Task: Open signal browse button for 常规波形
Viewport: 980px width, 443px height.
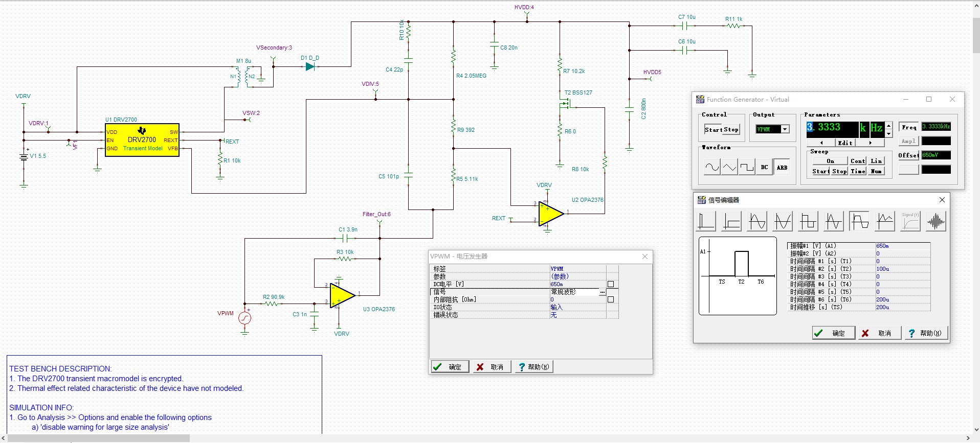Action: [x=603, y=292]
